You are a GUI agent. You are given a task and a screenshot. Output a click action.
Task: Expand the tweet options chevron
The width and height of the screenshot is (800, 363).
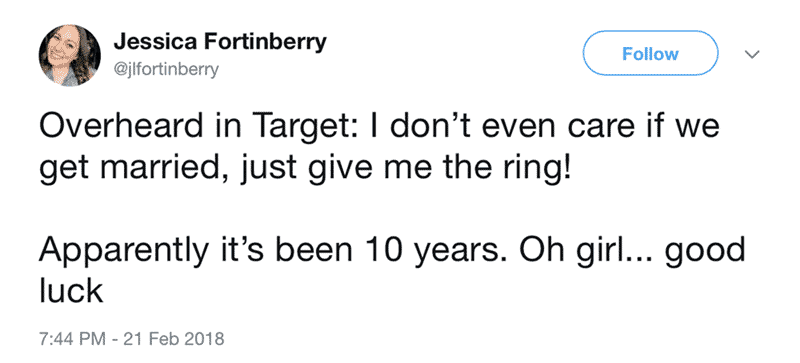(753, 54)
